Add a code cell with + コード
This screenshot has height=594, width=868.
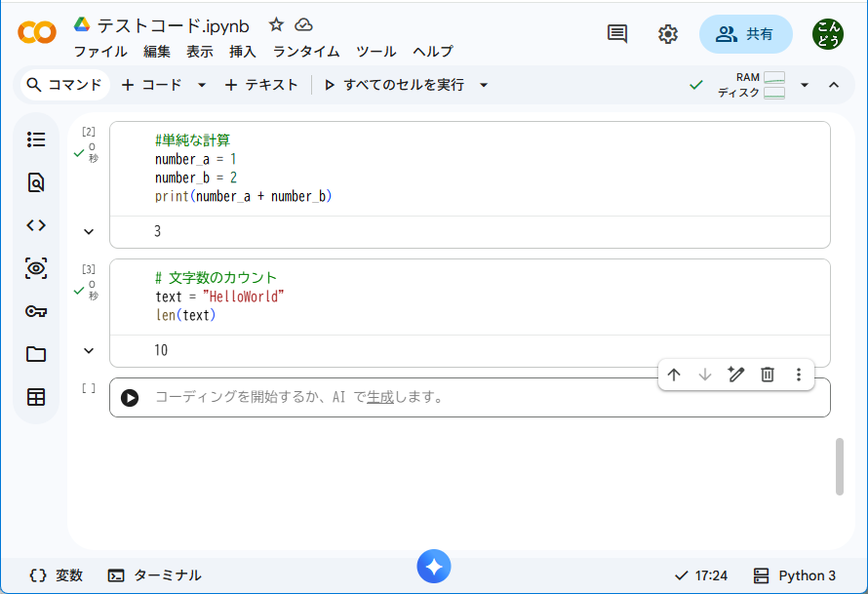coord(152,85)
